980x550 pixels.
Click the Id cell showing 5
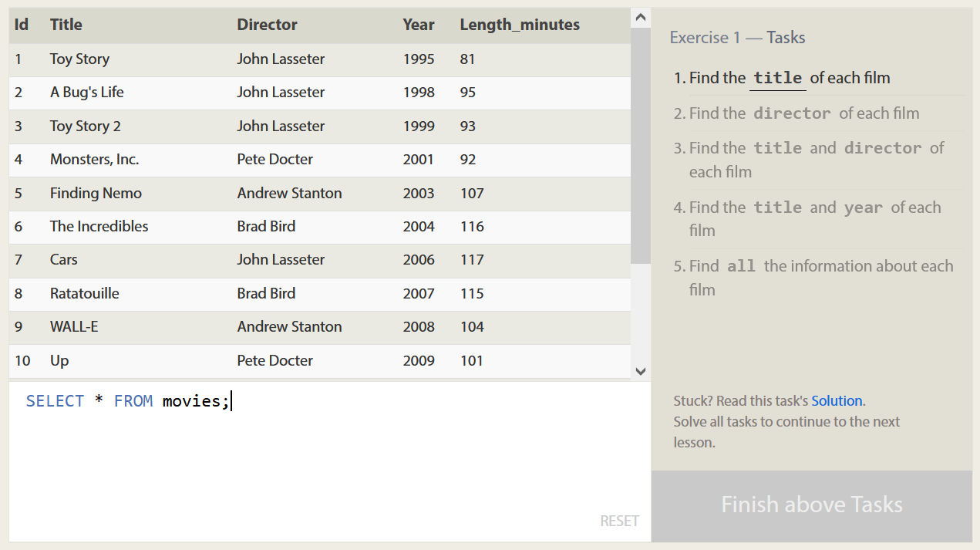pyautogui.click(x=19, y=193)
